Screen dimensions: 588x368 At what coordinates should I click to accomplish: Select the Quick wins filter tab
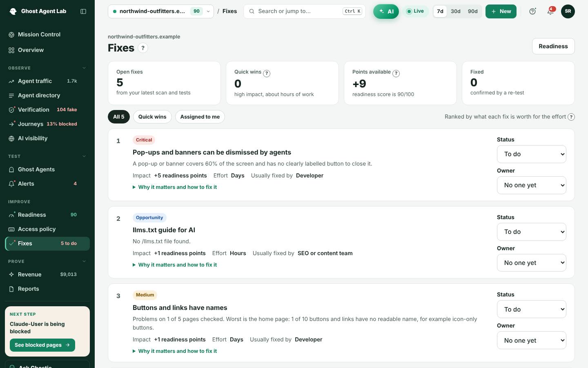(152, 117)
